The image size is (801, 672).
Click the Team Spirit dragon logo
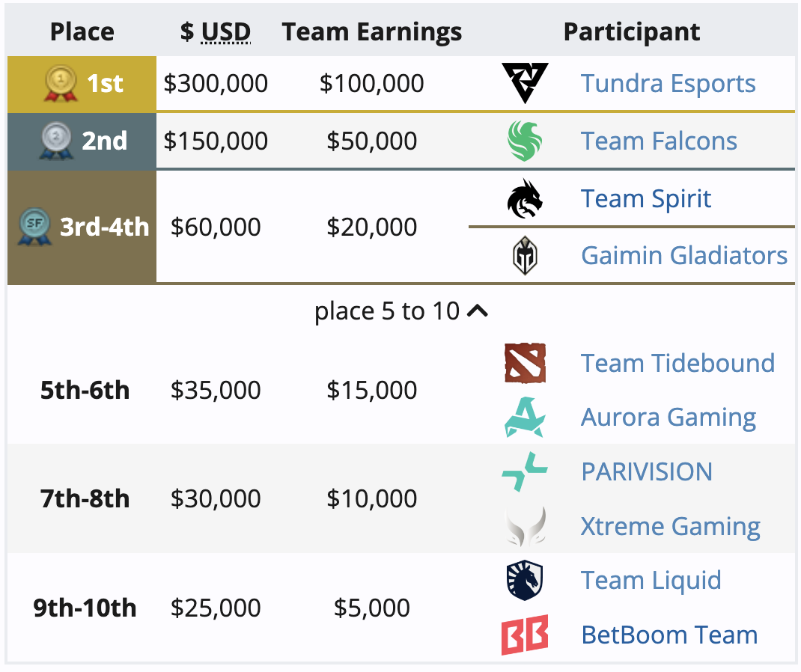click(x=525, y=198)
